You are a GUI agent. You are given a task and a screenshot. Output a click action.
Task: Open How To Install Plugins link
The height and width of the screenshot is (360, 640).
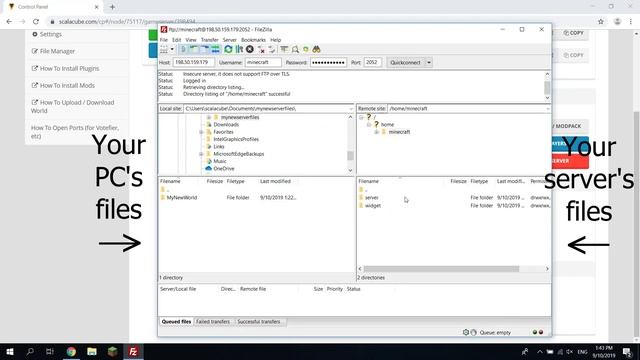65,69
